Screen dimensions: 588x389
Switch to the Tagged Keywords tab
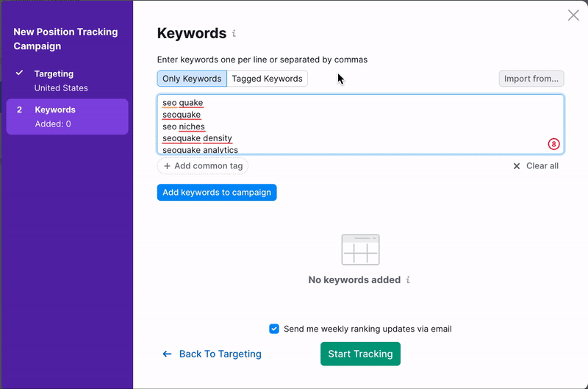click(267, 79)
